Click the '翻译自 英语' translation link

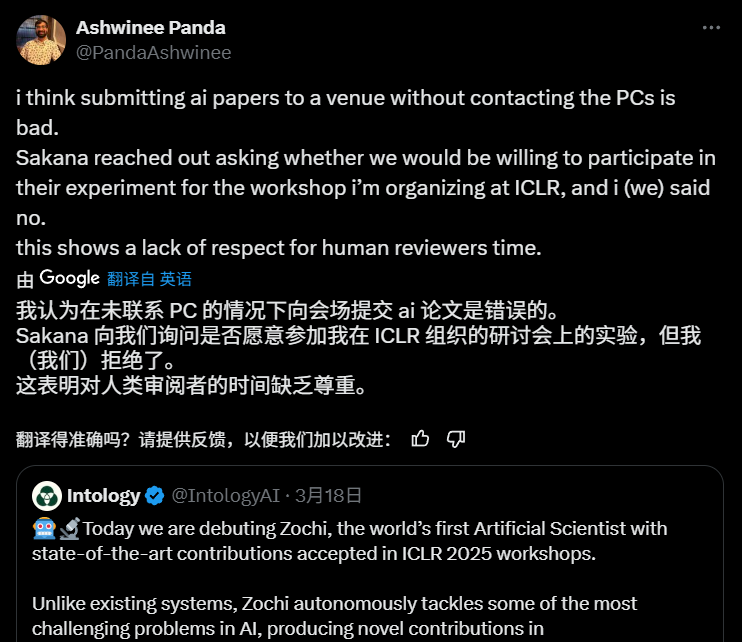tap(149, 279)
